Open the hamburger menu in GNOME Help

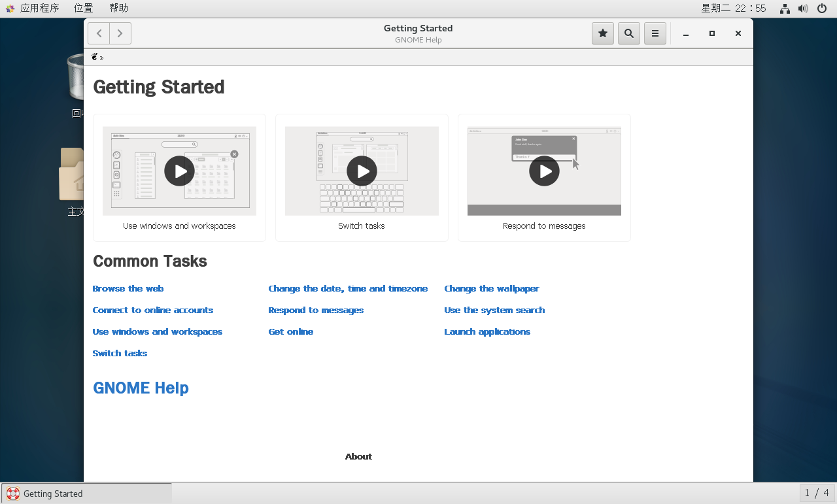click(655, 33)
